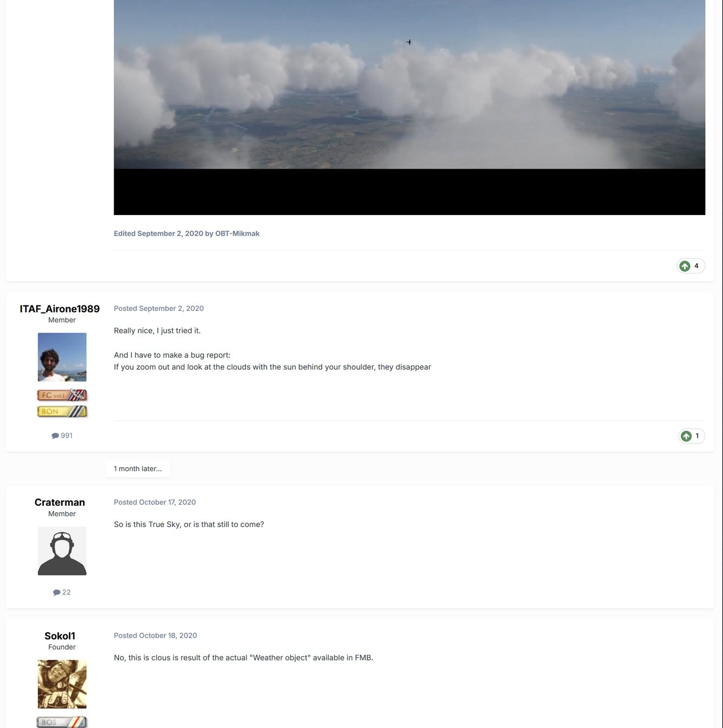This screenshot has height=728, width=723.
Task: Click the comment icon beside 22 posts
Action: point(57,592)
